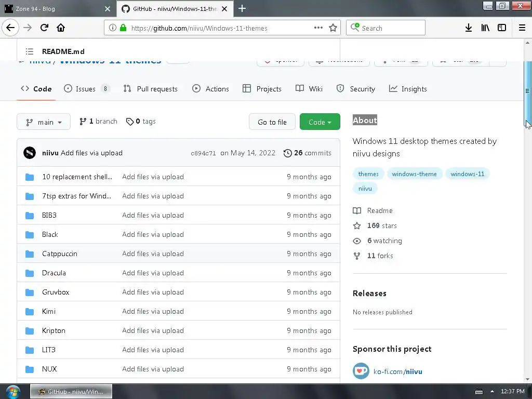Open the Security tab
Viewport: 532px width, 399px height.
coord(355,89)
